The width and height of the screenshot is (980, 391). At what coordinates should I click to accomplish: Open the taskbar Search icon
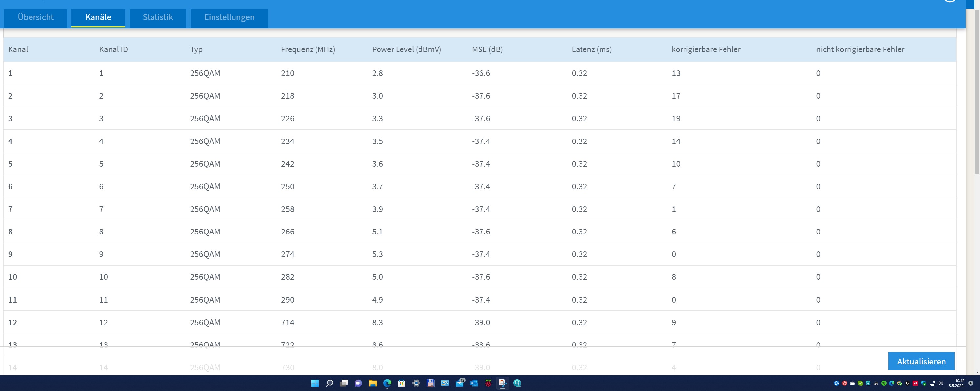click(x=330, y=383)
